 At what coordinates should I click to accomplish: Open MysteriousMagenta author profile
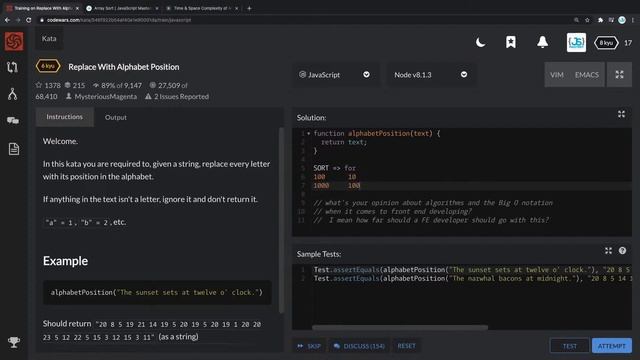[101, 97]
